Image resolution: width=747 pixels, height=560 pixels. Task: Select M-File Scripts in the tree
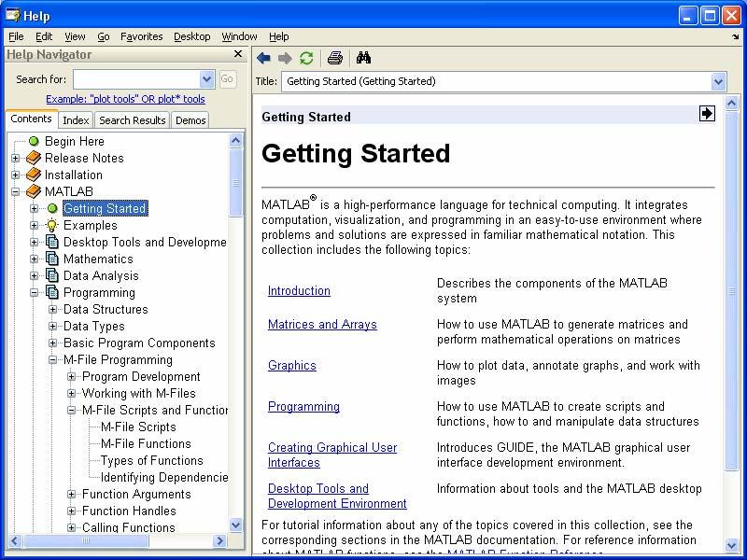(x=138, y=427)
